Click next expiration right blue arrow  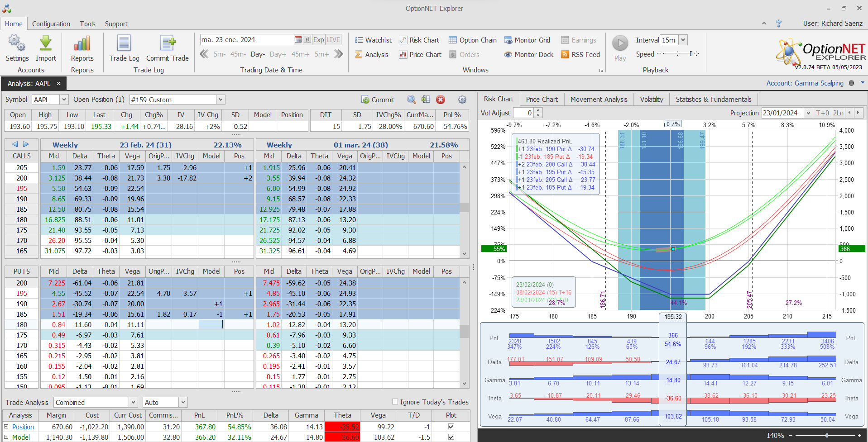[26, 144]
